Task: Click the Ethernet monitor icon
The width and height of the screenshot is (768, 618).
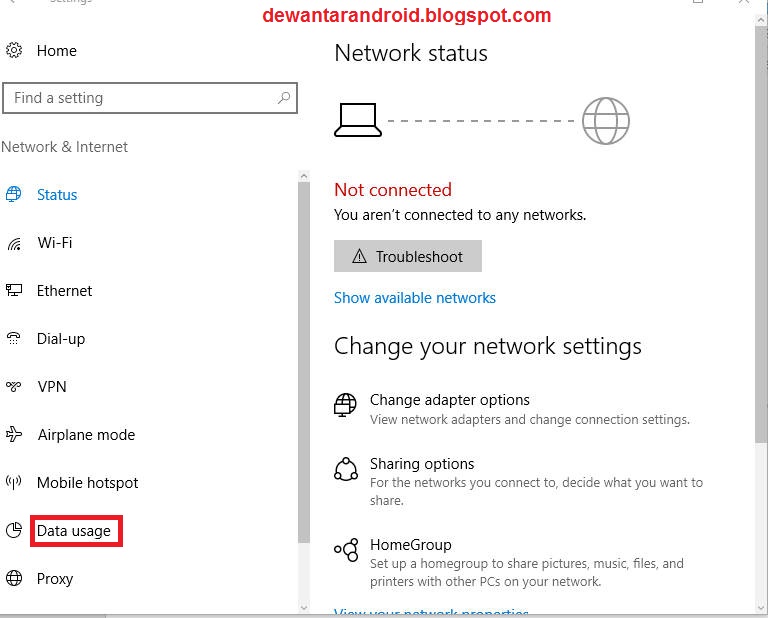Action: click(14, 290)
